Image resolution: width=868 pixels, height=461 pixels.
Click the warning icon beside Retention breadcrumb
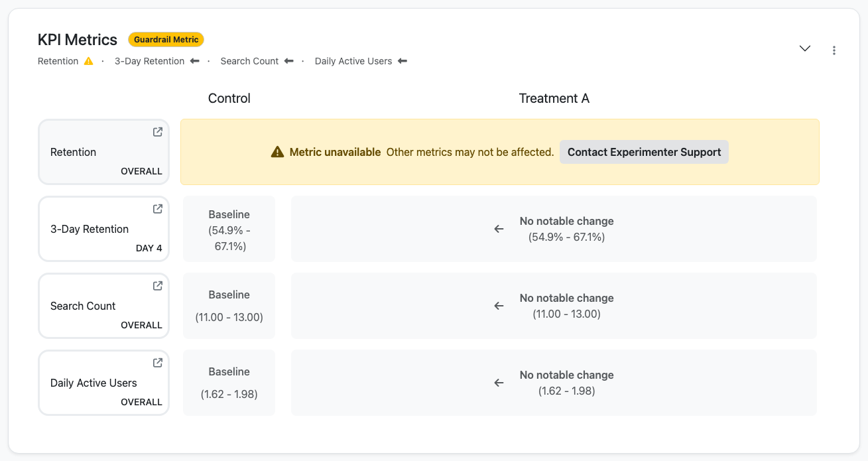[89, 61]
